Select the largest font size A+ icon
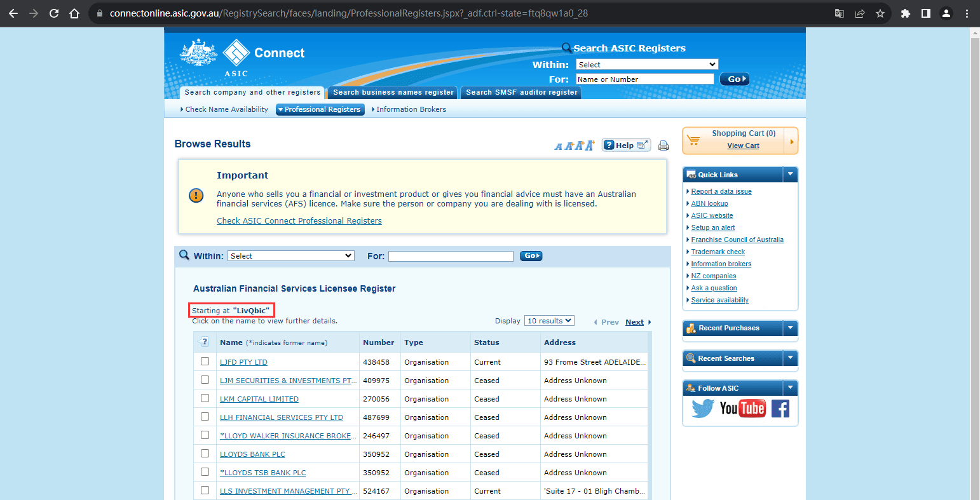 [x=590, y=145]
